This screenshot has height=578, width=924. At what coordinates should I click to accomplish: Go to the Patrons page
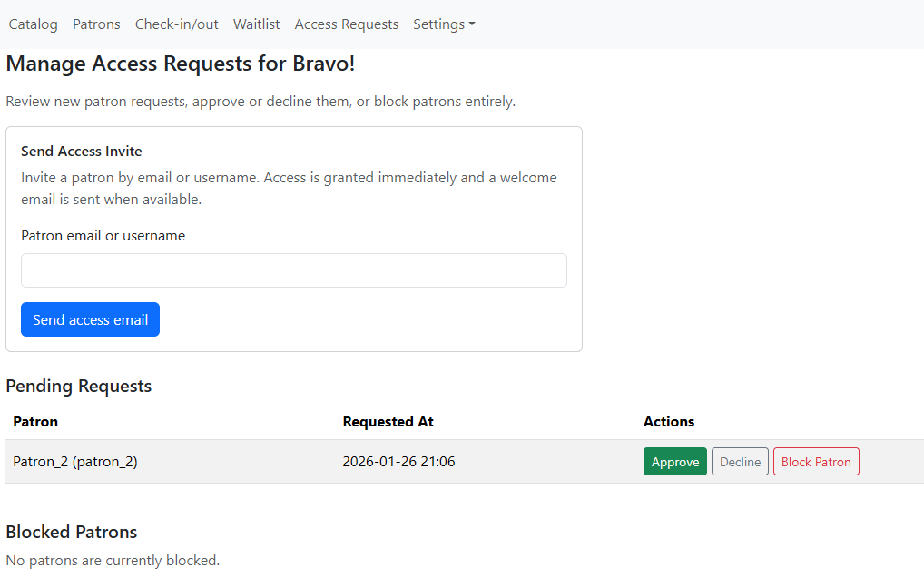point(96,24)
